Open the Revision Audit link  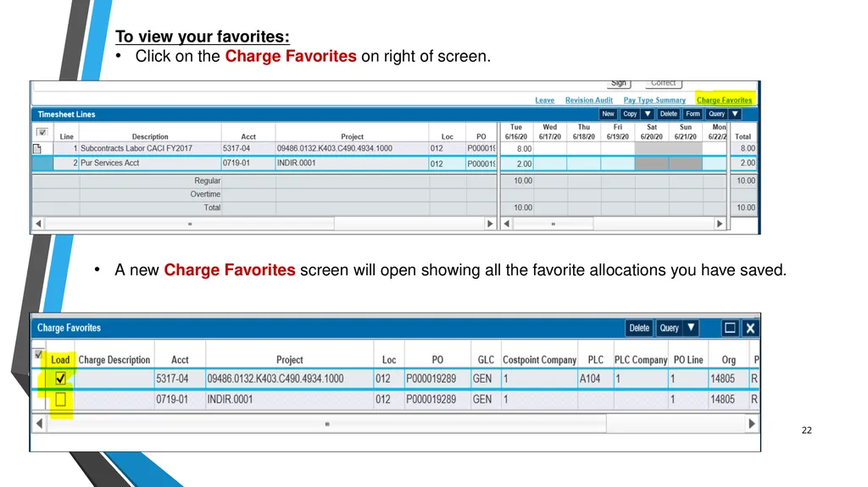[588, 100]
